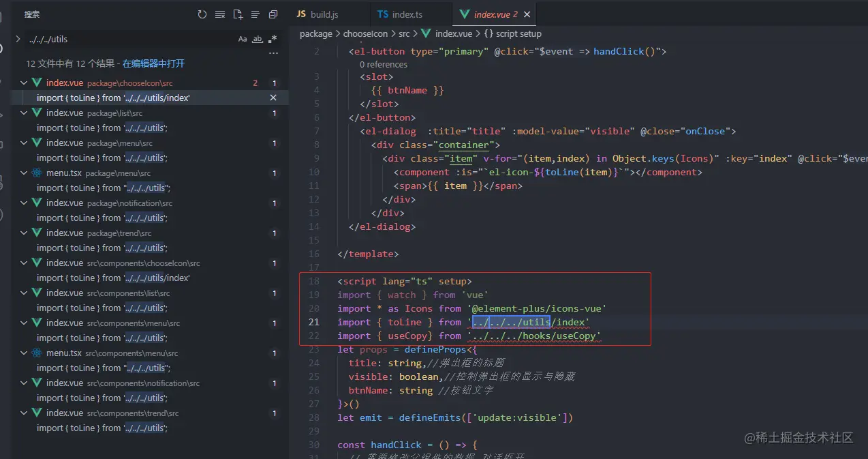Collapse index.vue package\menu\src result group
Image resolution: width=868 pixels, height=459 pixels.
tap(24, 143)
